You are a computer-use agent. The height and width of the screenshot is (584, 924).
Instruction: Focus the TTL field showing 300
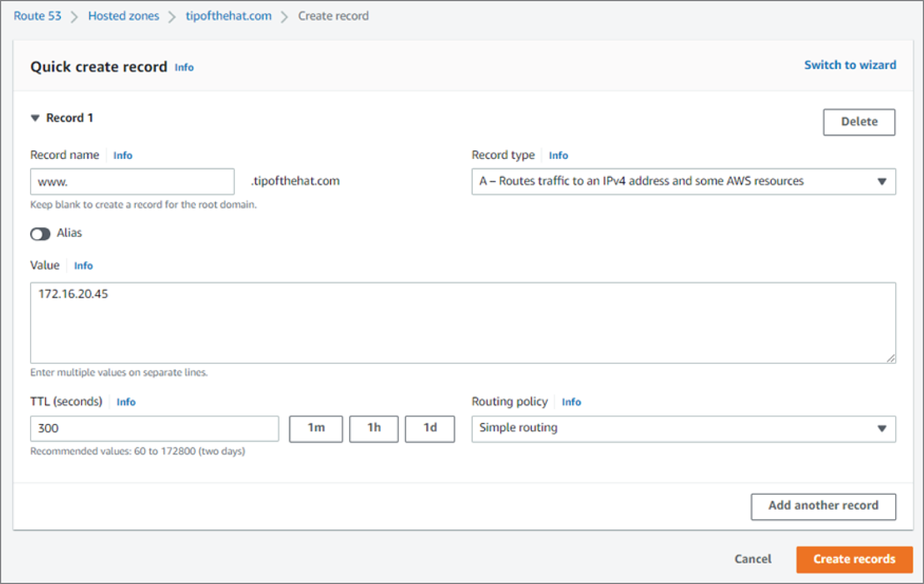[x=155, y=429]
